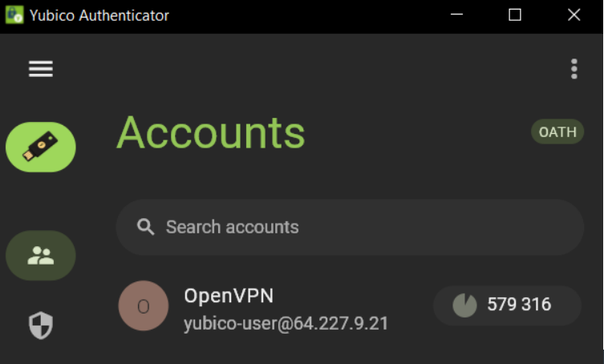Click the Yubico Authenticator app icon in title bar
This screenshot has height=364, width=604.
tap(14, 15)
